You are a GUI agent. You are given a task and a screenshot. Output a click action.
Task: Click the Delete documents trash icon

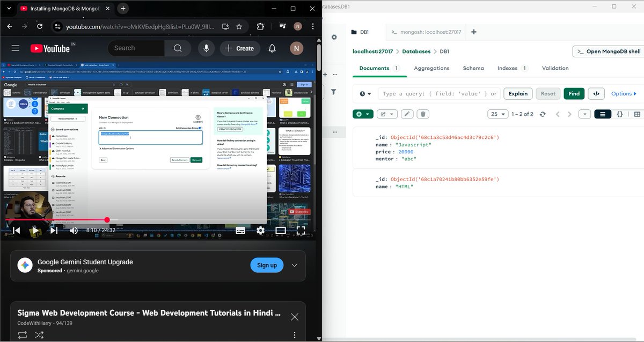[423, 114]
